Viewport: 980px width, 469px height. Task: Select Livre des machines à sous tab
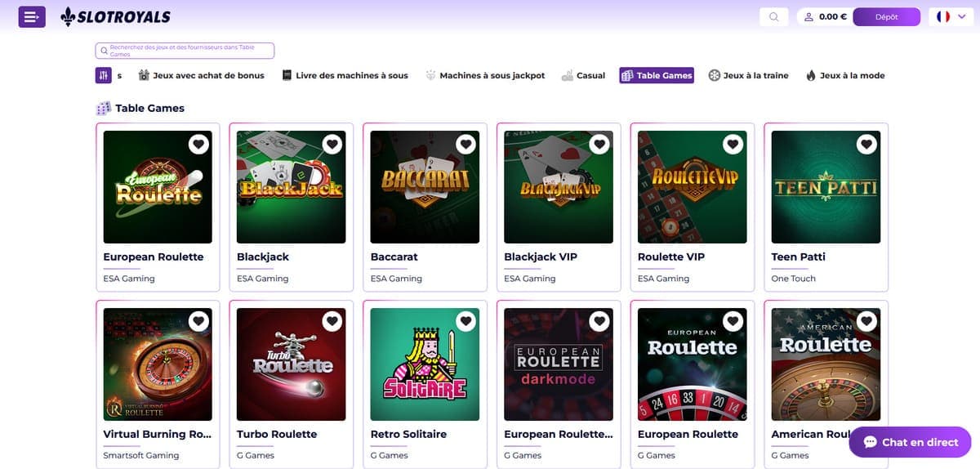(x=345, y=75)
